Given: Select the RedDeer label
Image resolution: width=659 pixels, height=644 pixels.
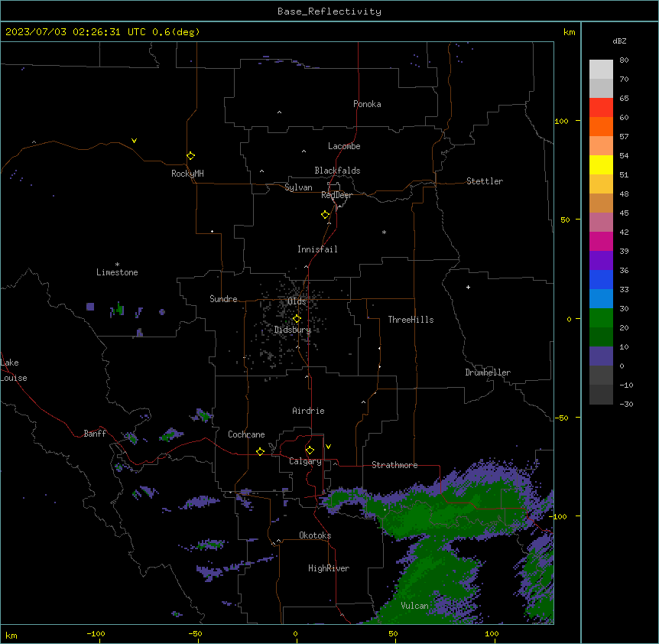Looking at the screenshot, I should click(336, 195).
